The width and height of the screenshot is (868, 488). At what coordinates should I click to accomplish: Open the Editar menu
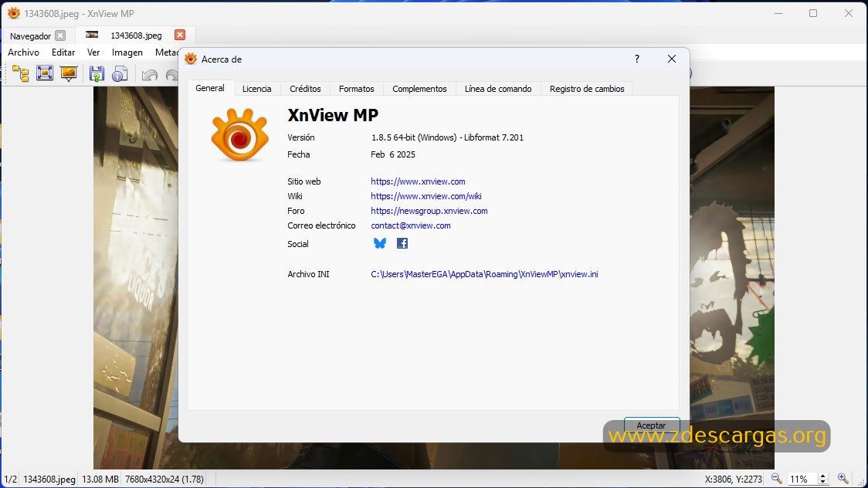pyautogui.click(x=63, y=53)
